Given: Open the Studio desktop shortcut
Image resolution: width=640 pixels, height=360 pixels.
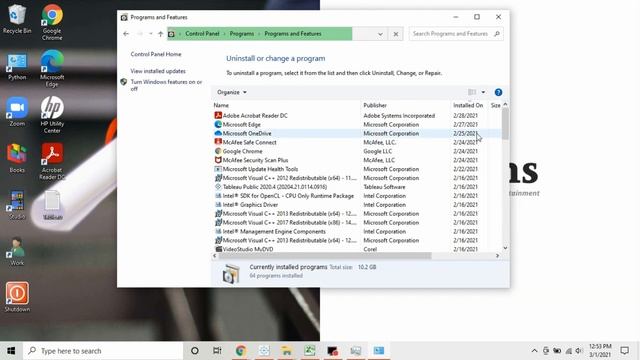Looking at the screenshot, I should [x=17, y=205].
